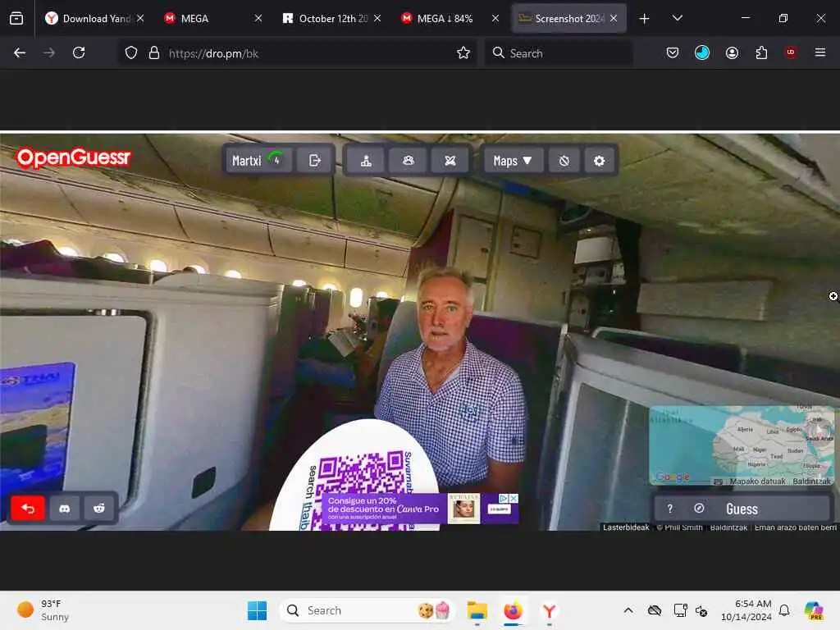Close the Canva ad with X
The image size is (840, 630).
[514, 498]
